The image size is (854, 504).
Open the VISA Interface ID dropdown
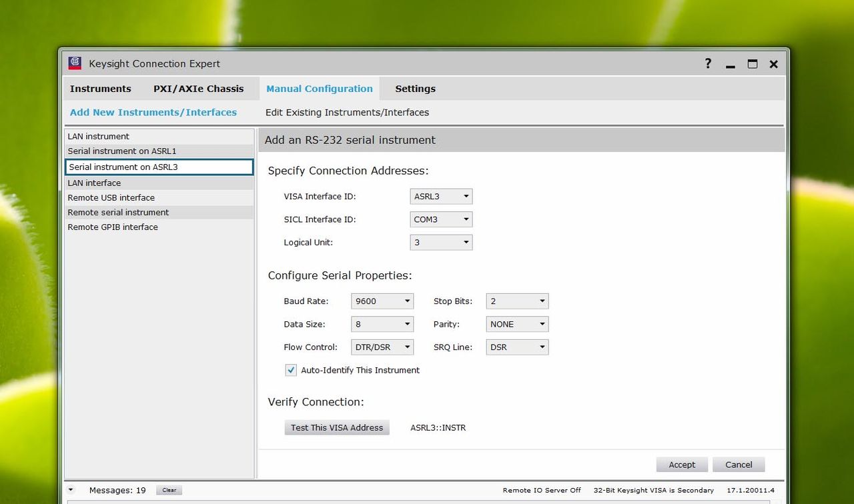tap(441, 197)
